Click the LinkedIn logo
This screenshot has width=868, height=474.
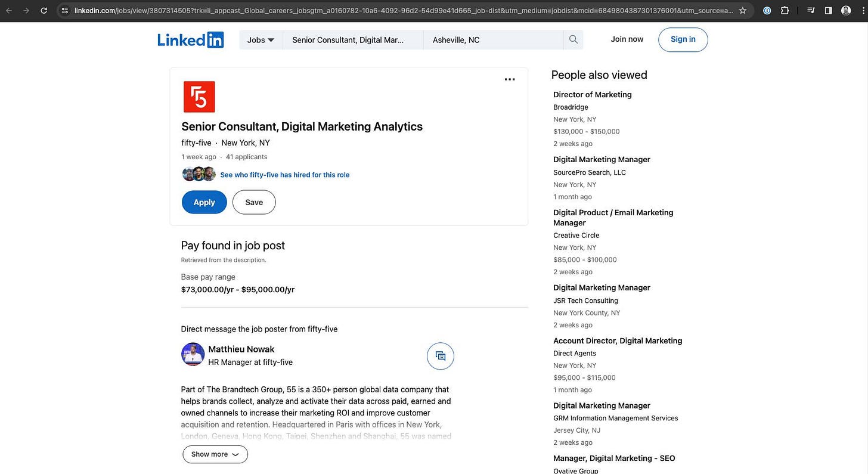191,40
